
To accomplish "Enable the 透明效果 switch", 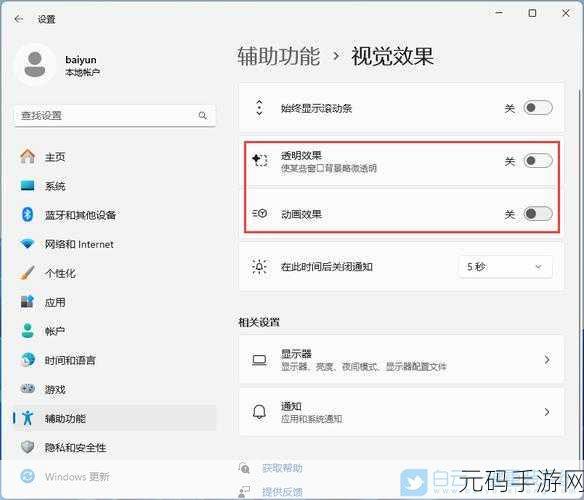I will click(538, 161).
